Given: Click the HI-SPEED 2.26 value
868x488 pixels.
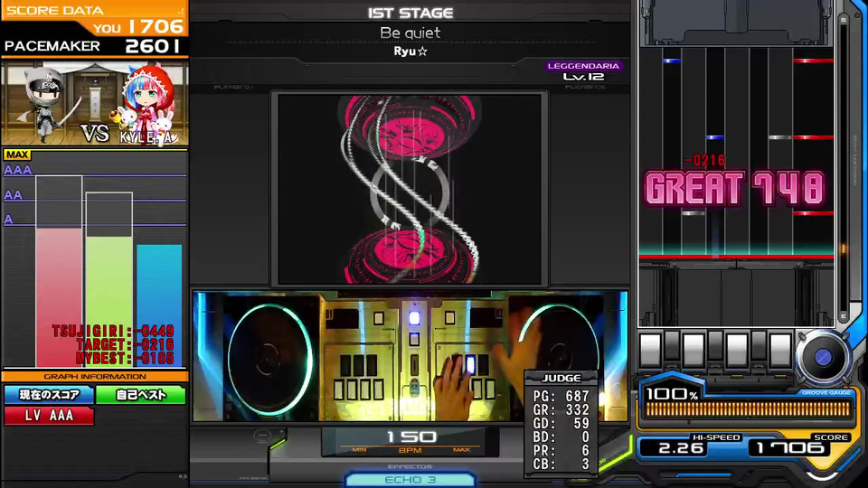Looking at the screenshot, I should tap(680, 447).
